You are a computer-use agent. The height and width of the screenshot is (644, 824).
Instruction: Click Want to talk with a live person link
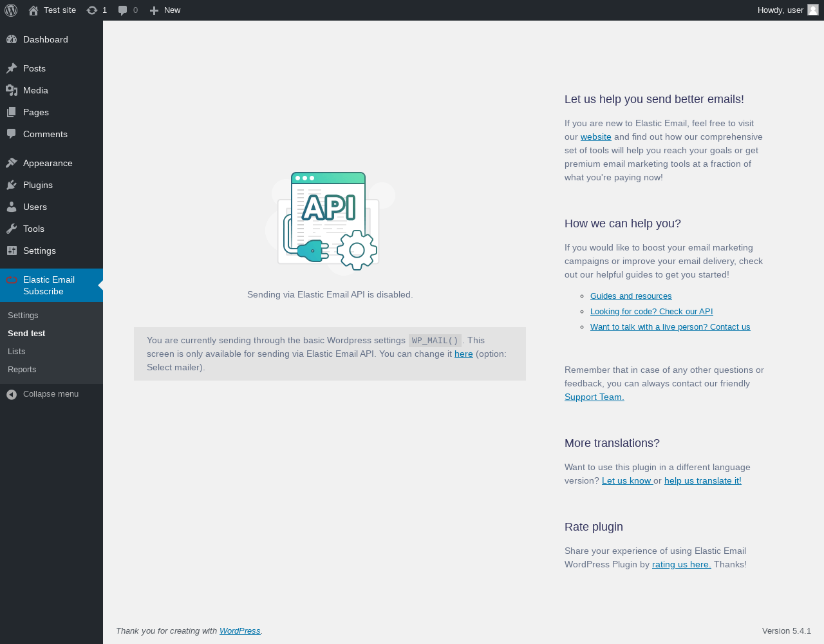670,327
